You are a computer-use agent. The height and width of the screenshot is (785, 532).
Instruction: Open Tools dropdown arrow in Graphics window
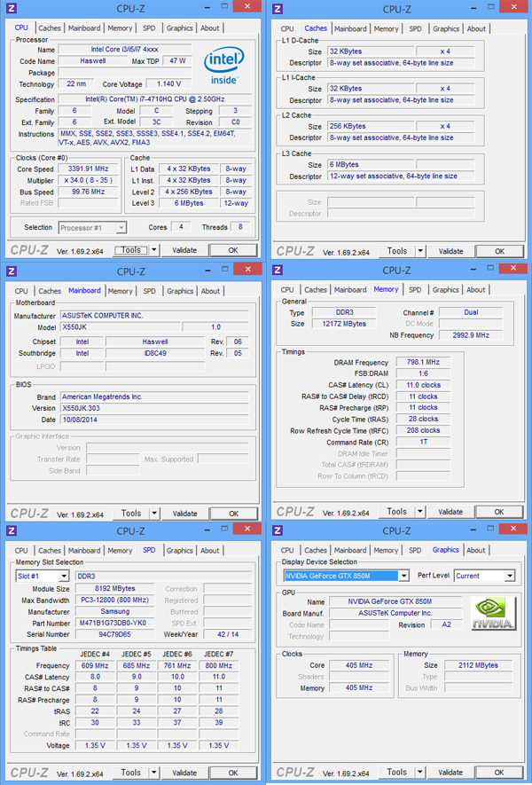click(420, 772)
